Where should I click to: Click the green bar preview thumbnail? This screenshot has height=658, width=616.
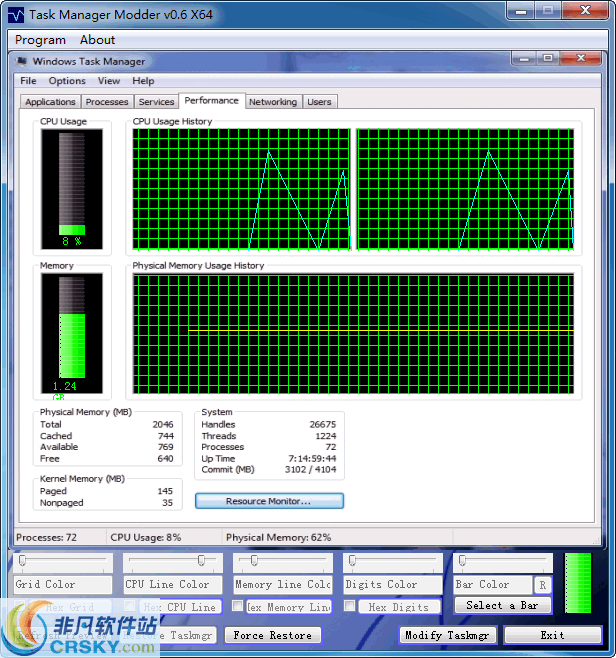[584, 583]
